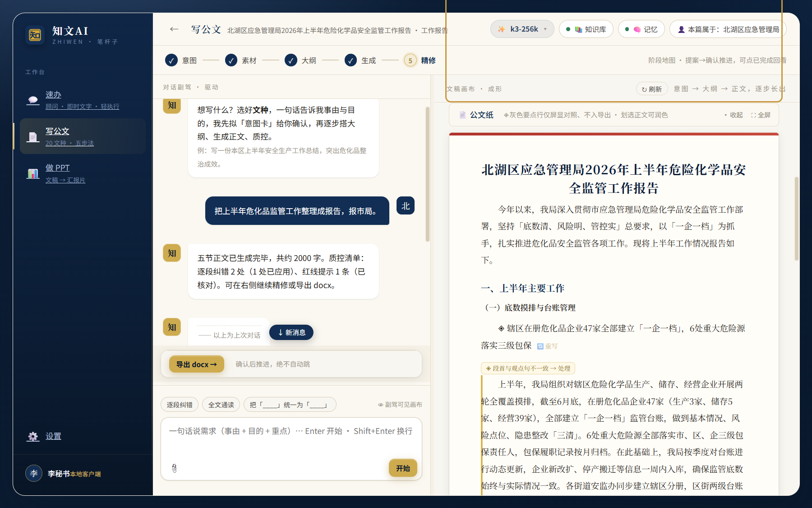Click the 开始 start button
This screenshot has height=508, width=812.
click(x=403, y=468)
